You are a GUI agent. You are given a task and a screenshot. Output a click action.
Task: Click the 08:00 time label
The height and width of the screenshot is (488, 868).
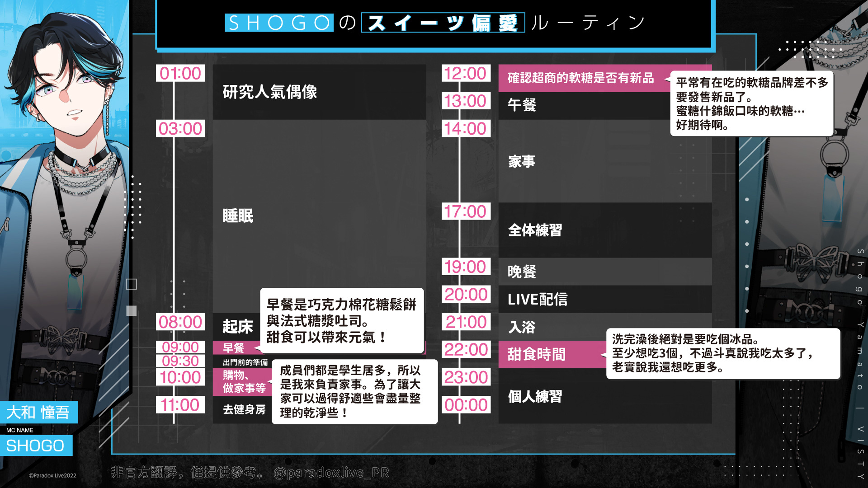coord(180,322)
